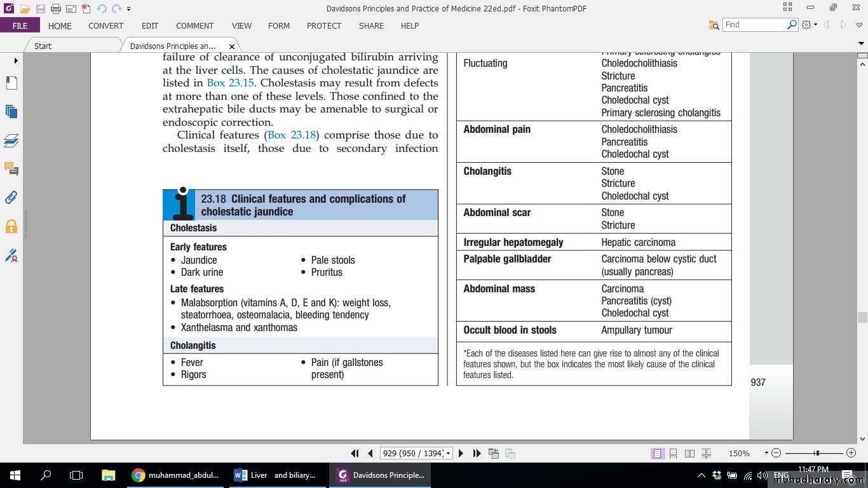Click the Print icon in quick access toolbar
868x488 pixels.
(x=55, y=9)
